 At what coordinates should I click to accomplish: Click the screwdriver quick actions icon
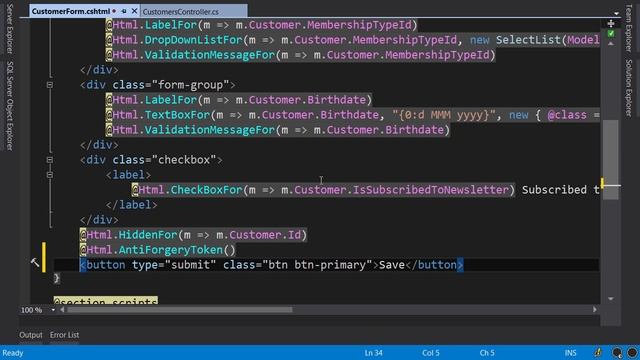tap(35, 262)
